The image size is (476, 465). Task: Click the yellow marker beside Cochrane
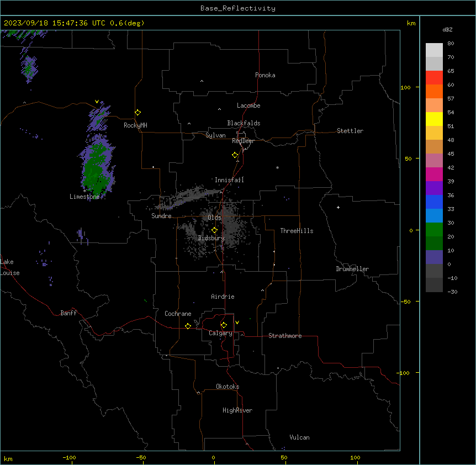188,326
